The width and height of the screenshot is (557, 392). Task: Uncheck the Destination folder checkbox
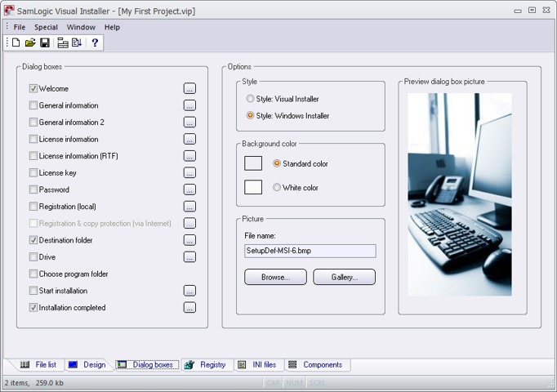[x=33, y=240]
